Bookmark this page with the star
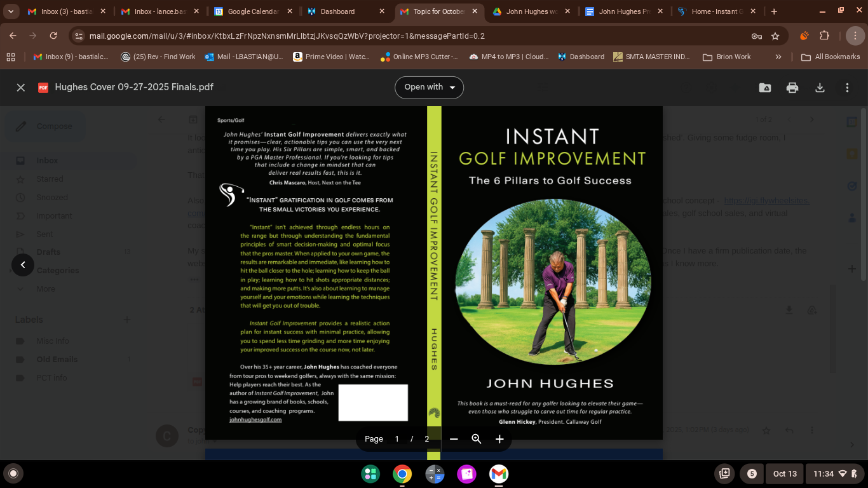Image resolution: width=868 pixels, height=488 pixels. [x=775, y=36]
